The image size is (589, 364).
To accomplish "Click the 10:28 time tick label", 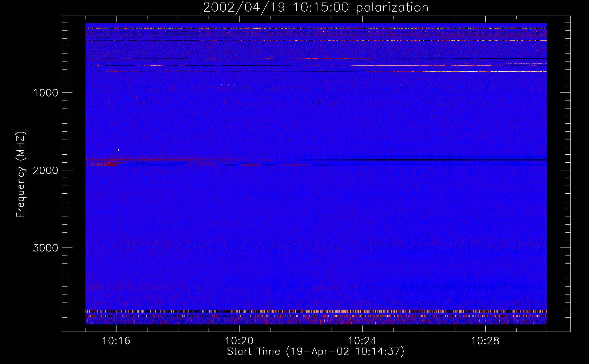I will [x=485, y=341].
